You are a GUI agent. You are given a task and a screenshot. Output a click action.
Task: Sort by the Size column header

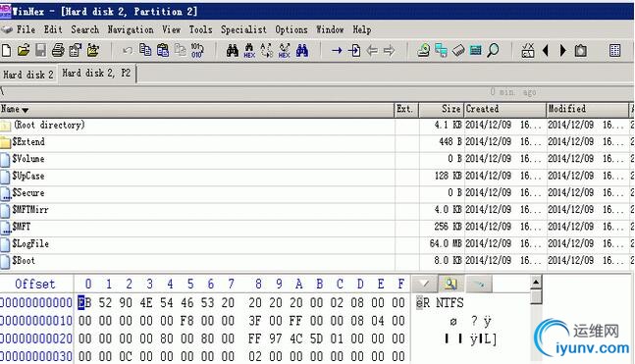click(442, 109)
